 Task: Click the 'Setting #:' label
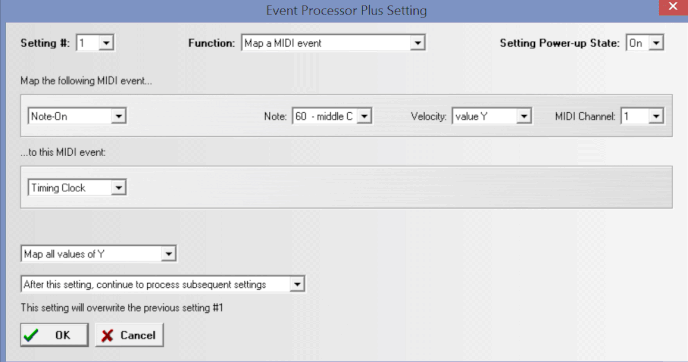(x=45, y=43)
